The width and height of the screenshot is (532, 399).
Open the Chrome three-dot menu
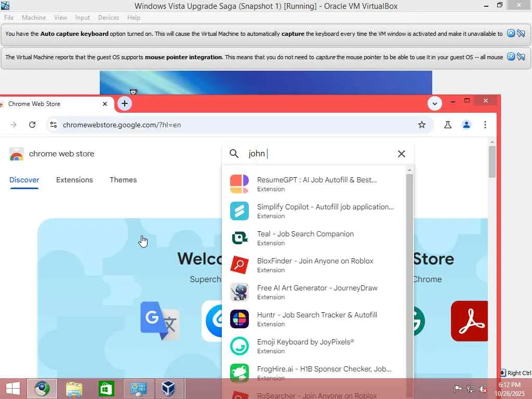click(x=485, y=125)
